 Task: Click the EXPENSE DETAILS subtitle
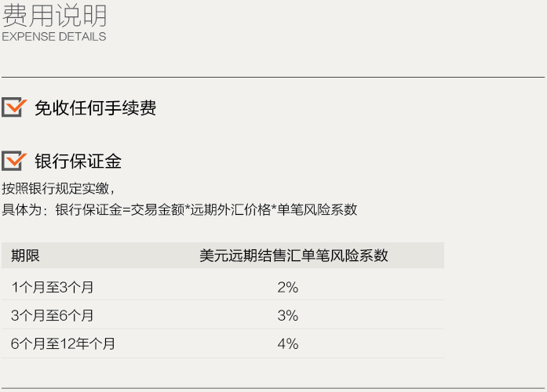click(54, 37)
